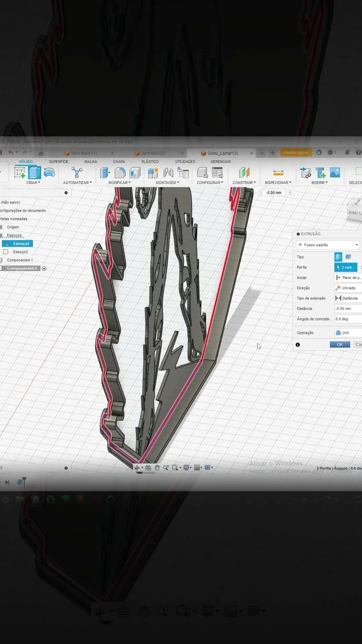This screenshot has height=644, width=362.
Task: Choose the thin extrude Tipo option
Action: pyautogui.click(x=348, y=257)
